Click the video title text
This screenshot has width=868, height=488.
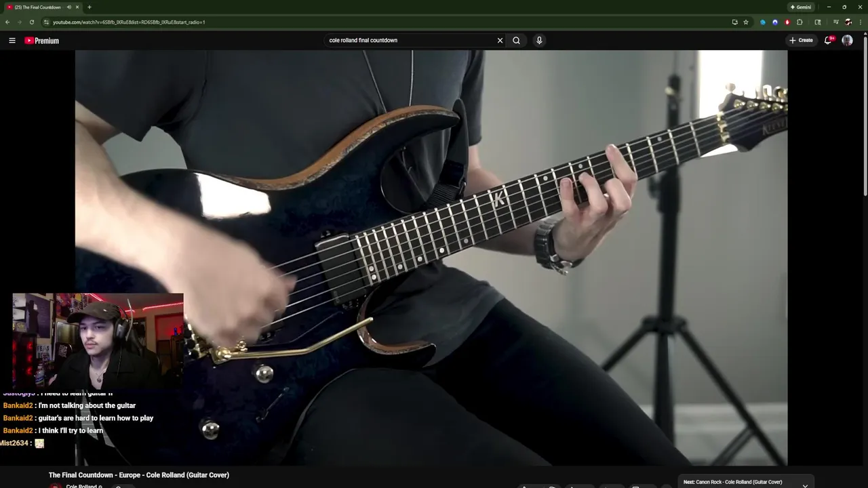139,475
